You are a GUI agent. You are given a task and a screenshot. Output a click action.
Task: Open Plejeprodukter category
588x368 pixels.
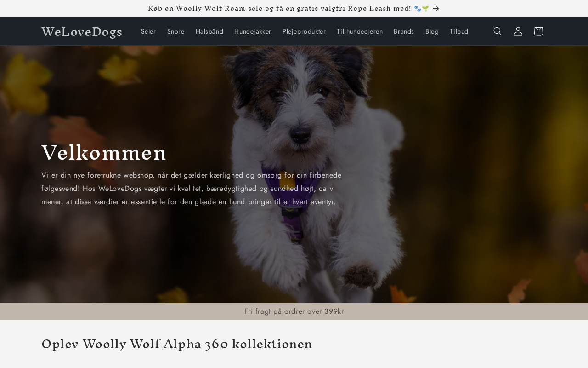point(304,31)
